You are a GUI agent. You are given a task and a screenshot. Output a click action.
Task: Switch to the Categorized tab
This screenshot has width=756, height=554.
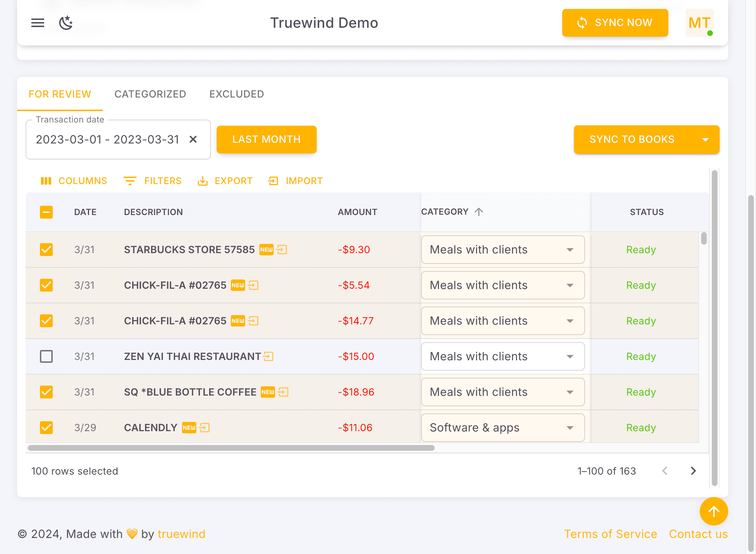coord(150,94)
